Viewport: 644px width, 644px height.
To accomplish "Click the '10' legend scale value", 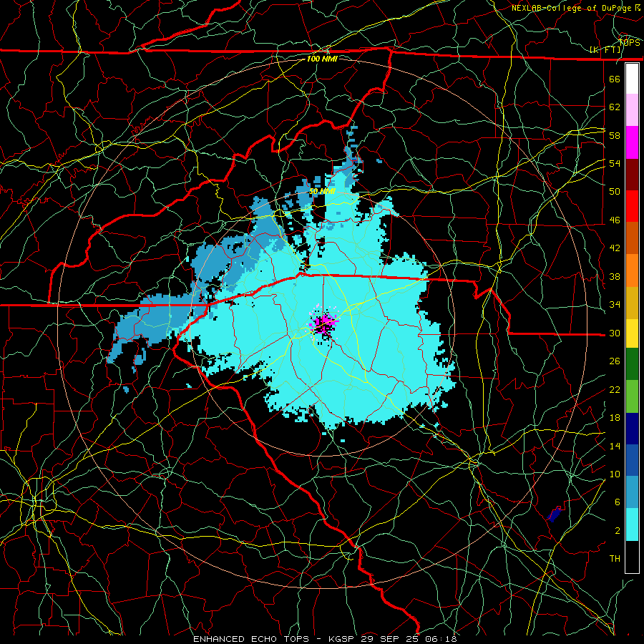I will pyautogui.click(x=615, y=474).
